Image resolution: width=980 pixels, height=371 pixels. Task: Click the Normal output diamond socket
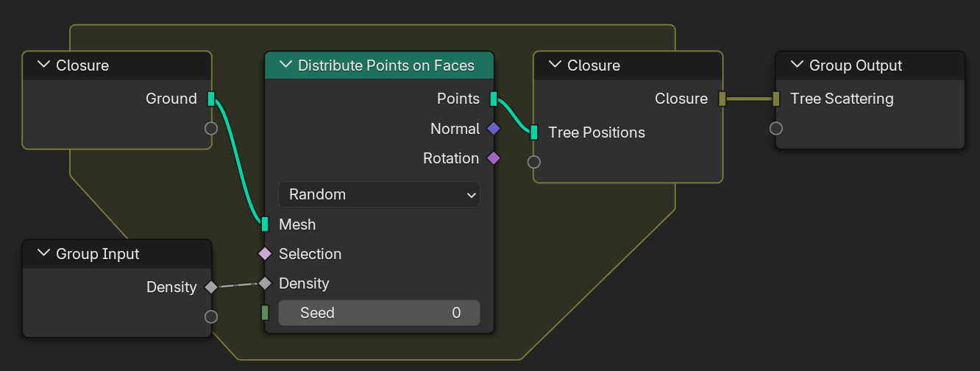click(493, 129)
